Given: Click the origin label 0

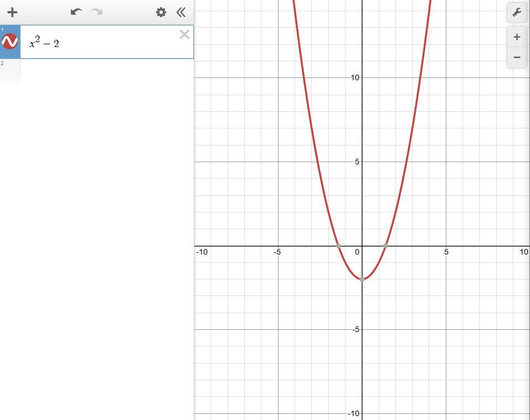Looking at the screenshot, I should pyautogui.click(x=357, y=252).
